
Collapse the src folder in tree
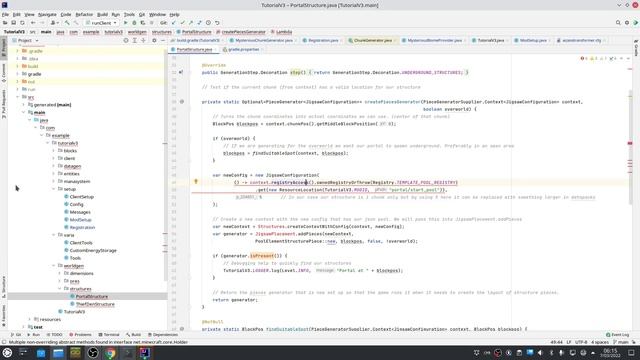[18, 97]
